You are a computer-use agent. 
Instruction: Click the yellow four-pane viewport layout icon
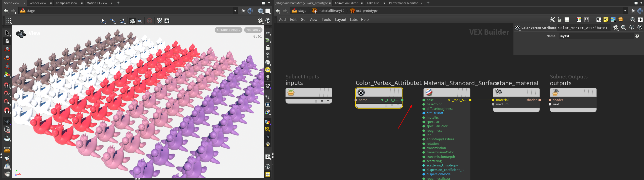(268, 174)
